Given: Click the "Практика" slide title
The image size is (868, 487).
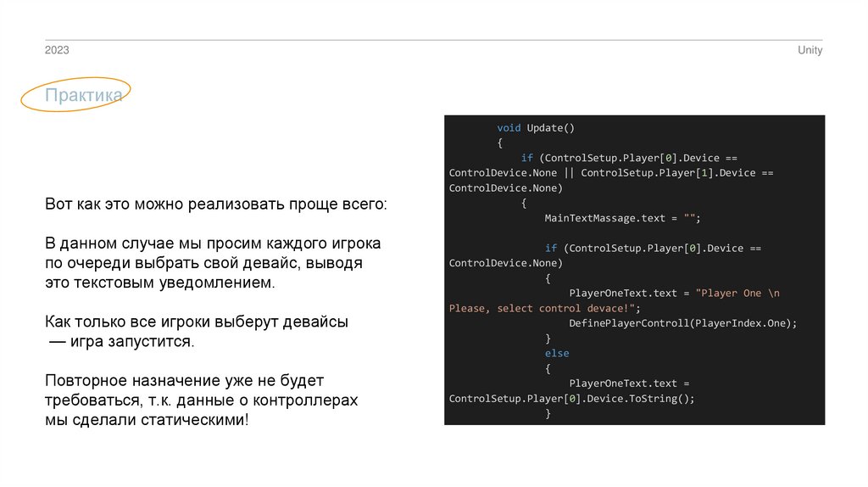Looking at the screenshot, I should coord(83,96).
